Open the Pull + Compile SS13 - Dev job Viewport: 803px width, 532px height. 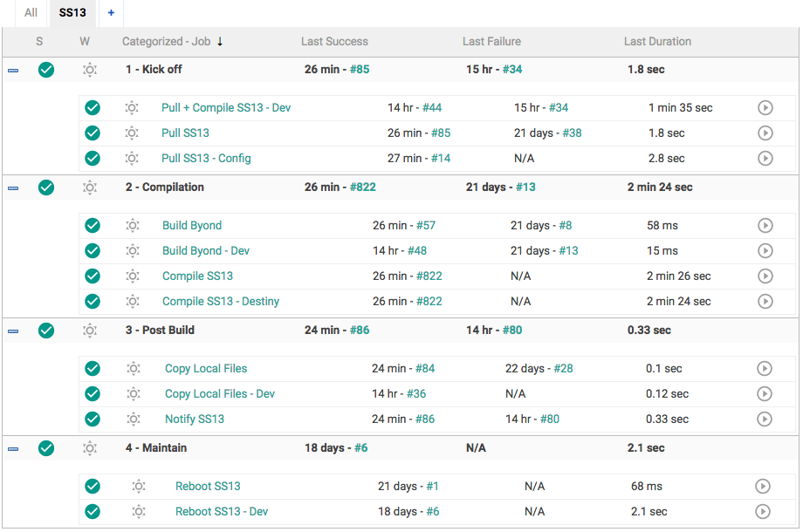click(226, 108)
